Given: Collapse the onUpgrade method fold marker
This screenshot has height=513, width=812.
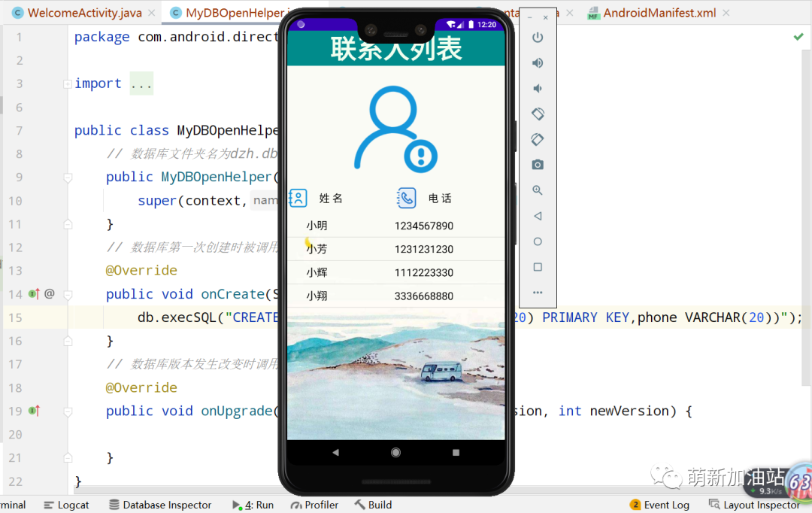Looking at the screenshot, I should tap(68, 411).
